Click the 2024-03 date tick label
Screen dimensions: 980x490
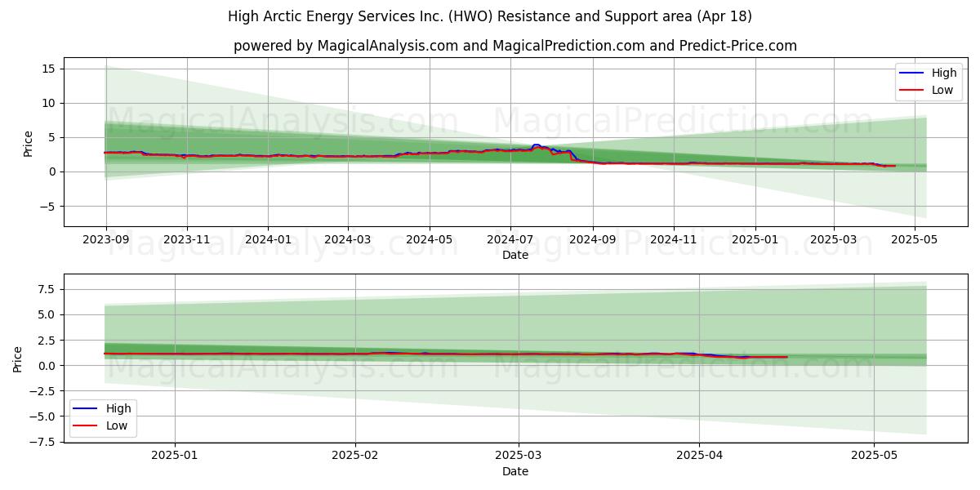click(348, 240)
